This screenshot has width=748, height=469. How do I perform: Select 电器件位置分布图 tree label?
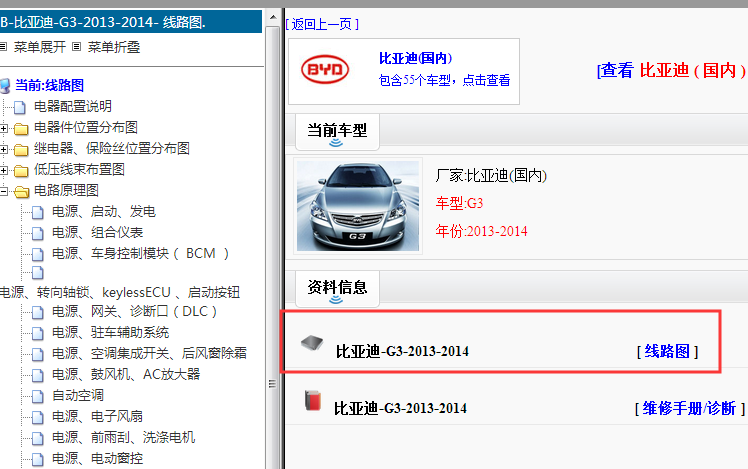(x=86, y=127)
